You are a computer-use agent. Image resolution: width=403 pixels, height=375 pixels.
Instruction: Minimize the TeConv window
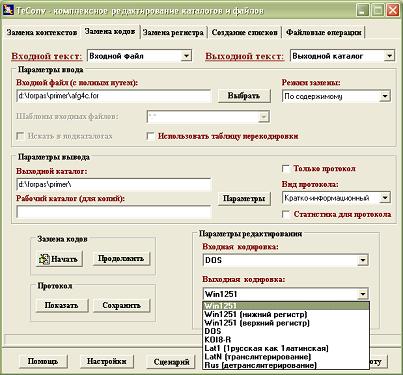[363, 10]
